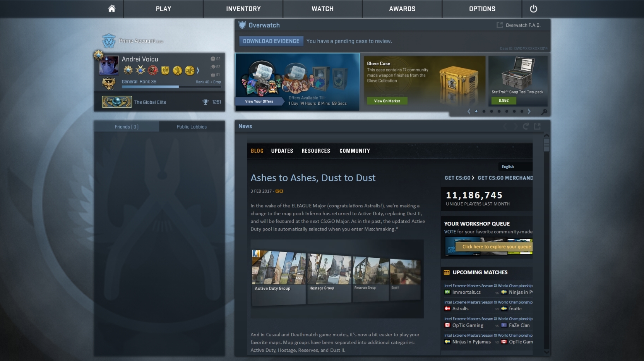The image size is (644, 361).
Task: Show previous store carousel page
Action: 469,111
